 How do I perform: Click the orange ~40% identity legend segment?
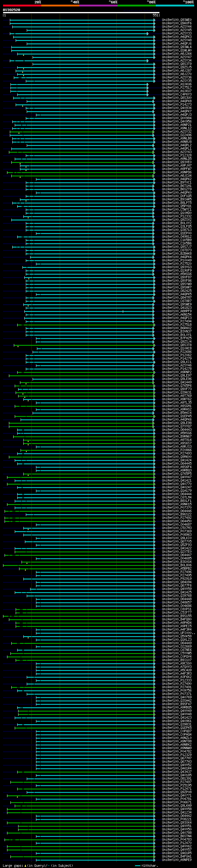(60, 6)
